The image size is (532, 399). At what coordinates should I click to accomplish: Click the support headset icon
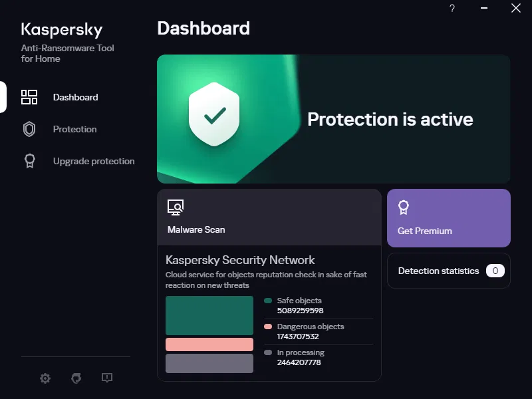76,378
